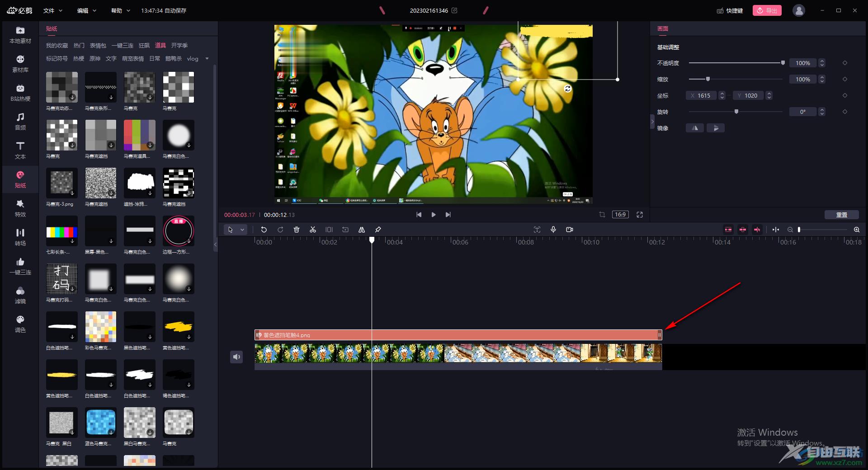
Task: Open the user avatar account menu
Action: point(799,10)
